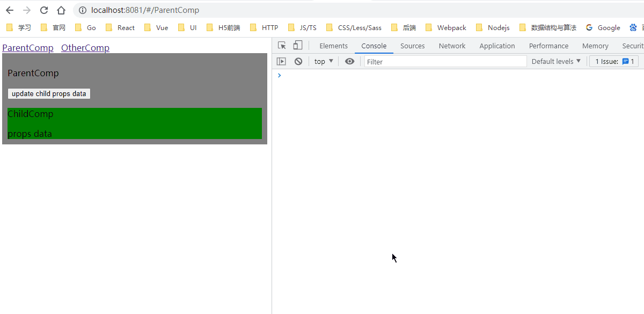Switch to the Elements tab
Screen dimensions: 644x314
[x=333, y=46]
